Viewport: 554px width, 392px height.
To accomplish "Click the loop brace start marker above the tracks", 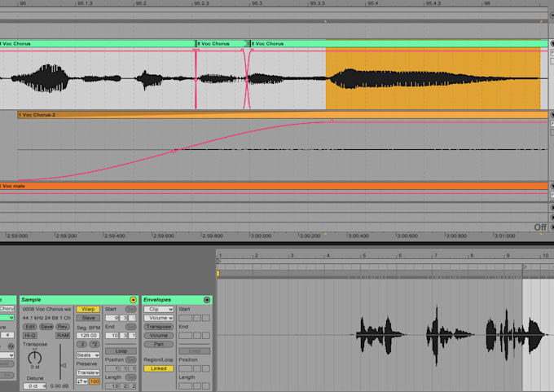I will click(x=325, y=21).
